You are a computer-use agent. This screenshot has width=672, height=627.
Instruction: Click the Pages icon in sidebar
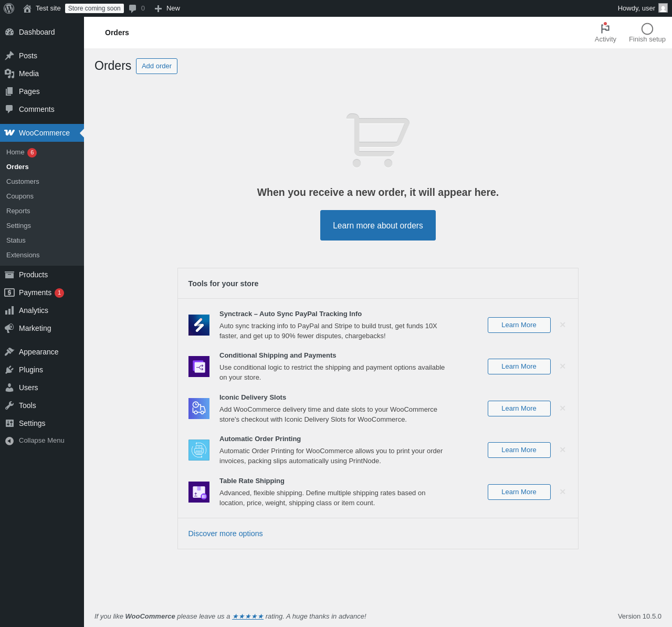(9, 91)
